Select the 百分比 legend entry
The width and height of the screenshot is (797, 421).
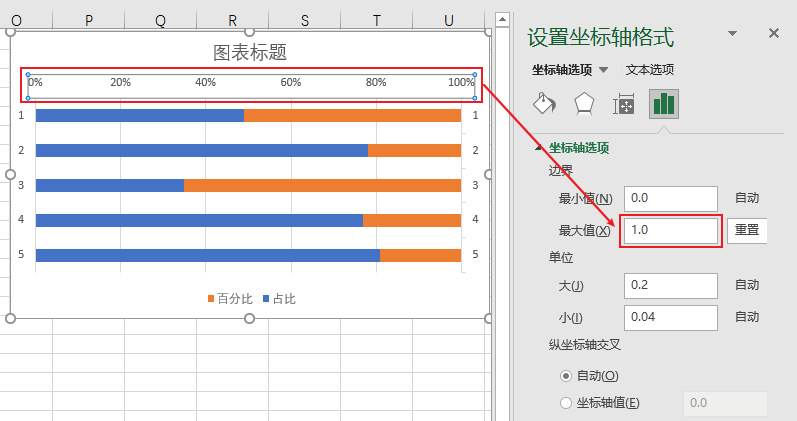click(230, 299)
